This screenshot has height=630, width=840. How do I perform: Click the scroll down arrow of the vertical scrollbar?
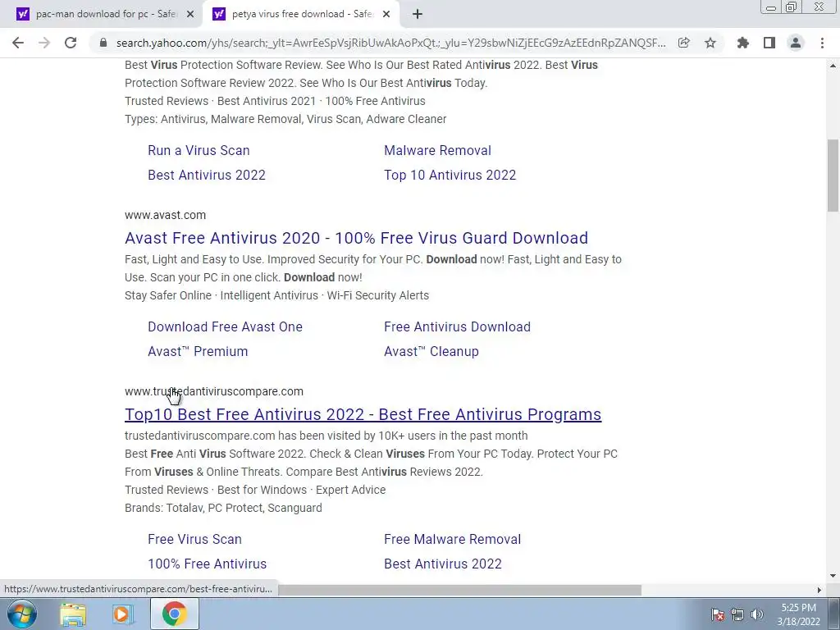click(833, 577)
